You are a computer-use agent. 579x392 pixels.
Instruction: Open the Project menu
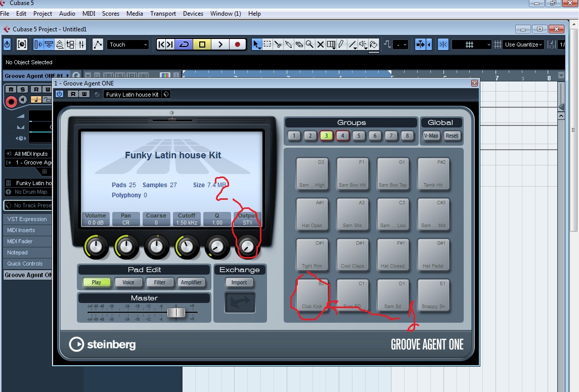pos(42,13)
